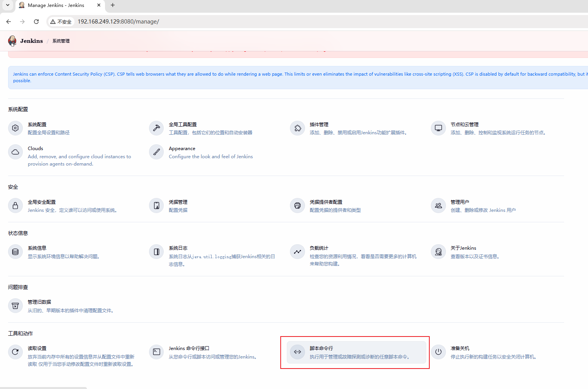Click the 工具和动作 section heading
The image size is (588, 389).
(x=20, y=333)
